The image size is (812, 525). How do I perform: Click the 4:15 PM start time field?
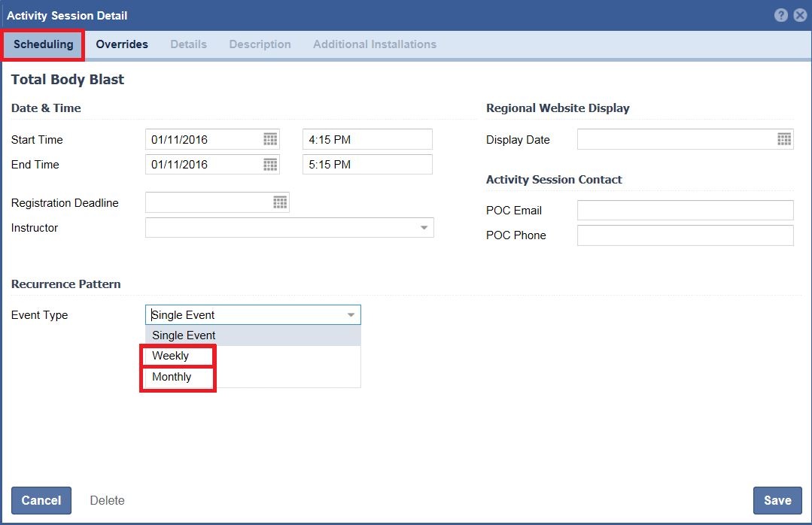(367, 139)
